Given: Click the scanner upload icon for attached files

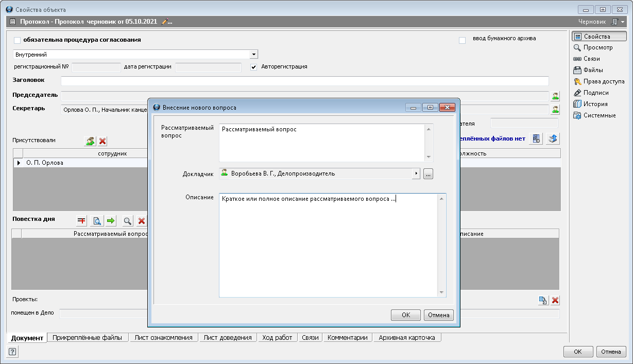Looking at the screenshot, I should click(x=553, y=138).
